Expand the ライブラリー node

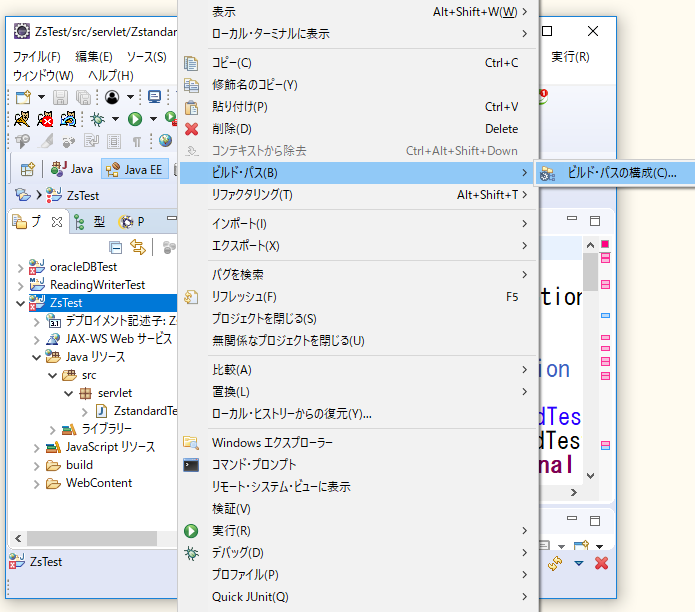tap(52, 430)
